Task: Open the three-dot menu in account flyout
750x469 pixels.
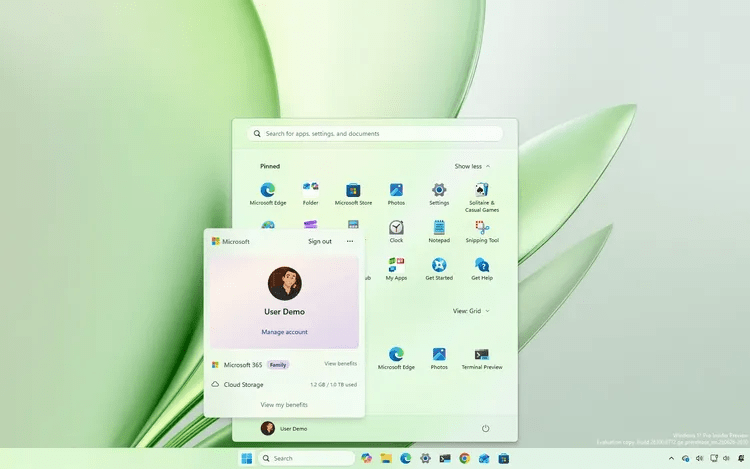Action: [x=350, y=241]
